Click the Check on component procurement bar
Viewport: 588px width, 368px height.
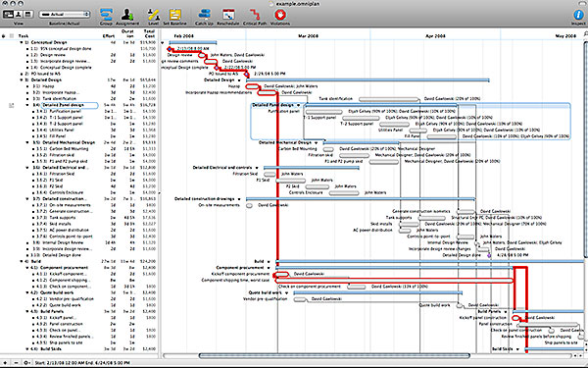tap(357, 287)
